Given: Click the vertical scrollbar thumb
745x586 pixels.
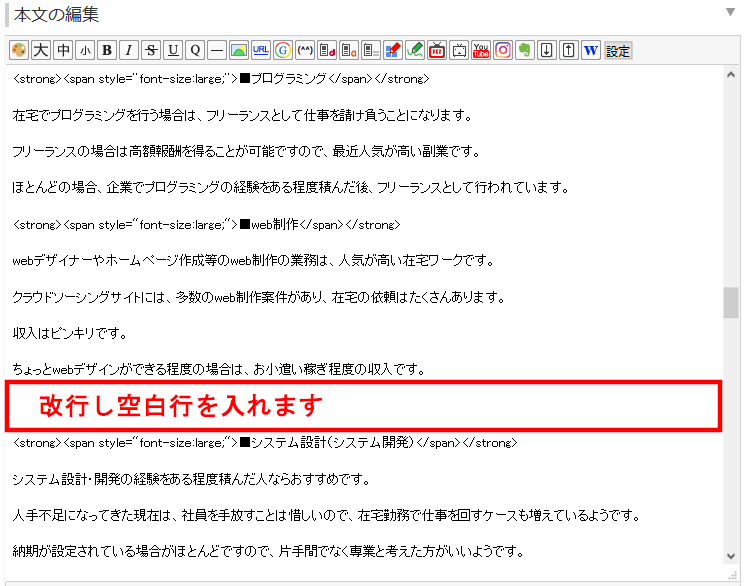Looking at the screenshot, I should [731, 302].
